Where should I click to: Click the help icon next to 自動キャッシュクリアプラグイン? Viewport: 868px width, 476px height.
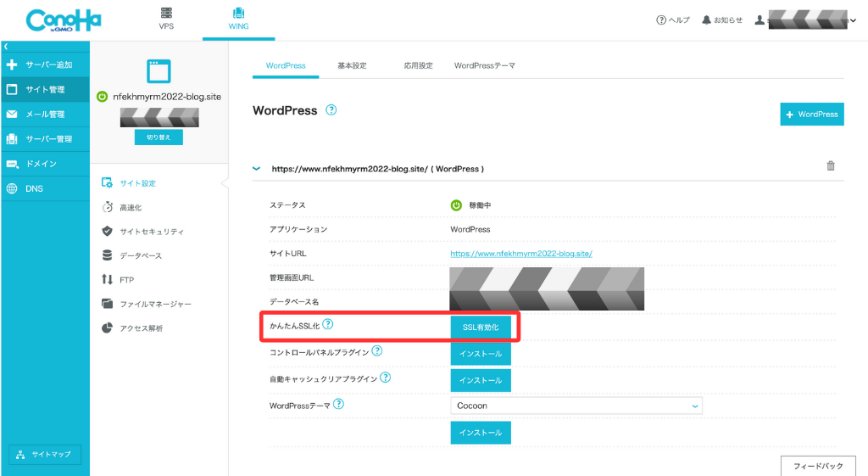point(386,378)
